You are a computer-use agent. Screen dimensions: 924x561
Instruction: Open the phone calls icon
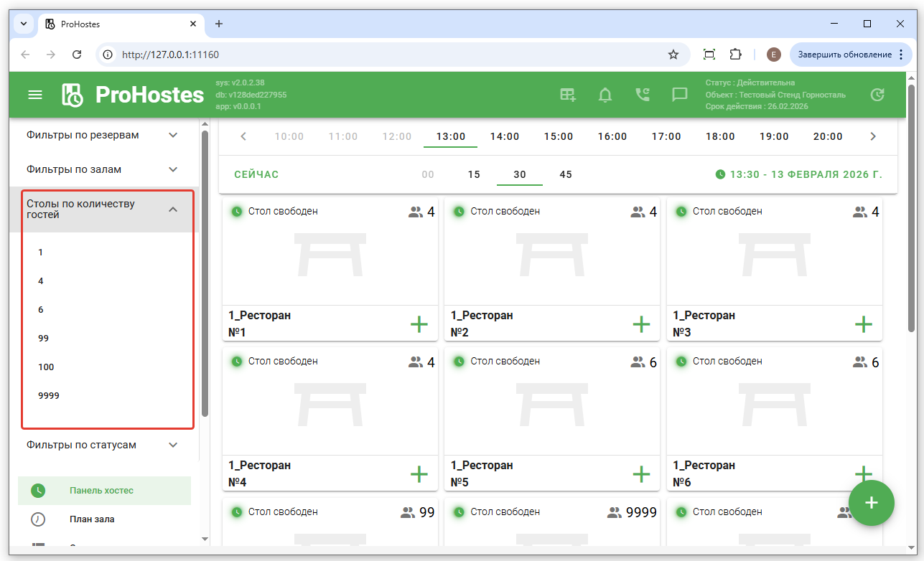click(x=643, y=95)
